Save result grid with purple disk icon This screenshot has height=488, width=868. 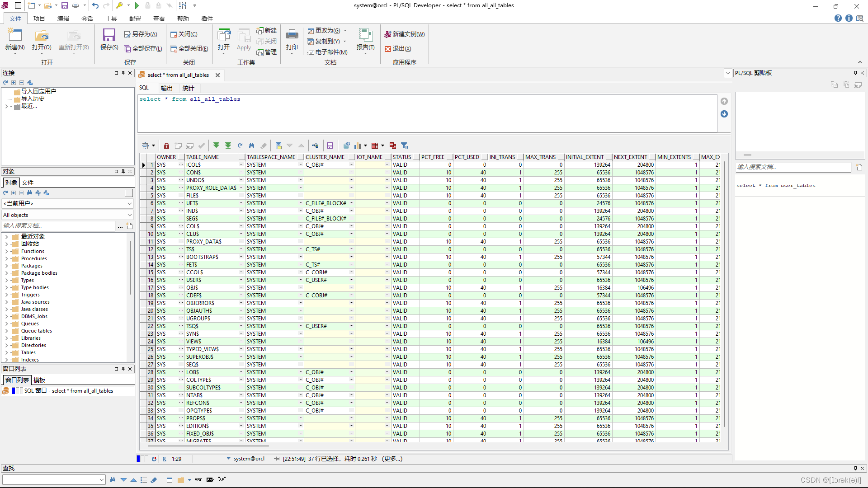click(x=330, y=145)
